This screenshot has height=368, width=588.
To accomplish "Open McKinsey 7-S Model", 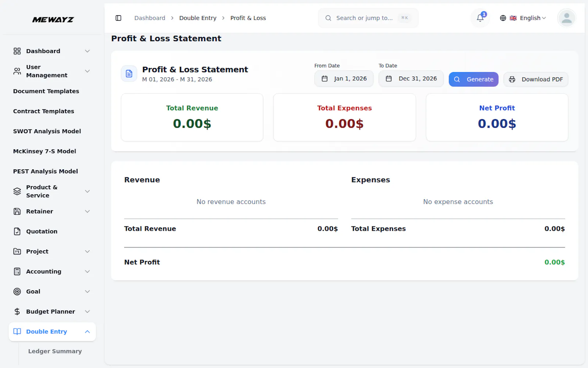I will click(44, 151).
